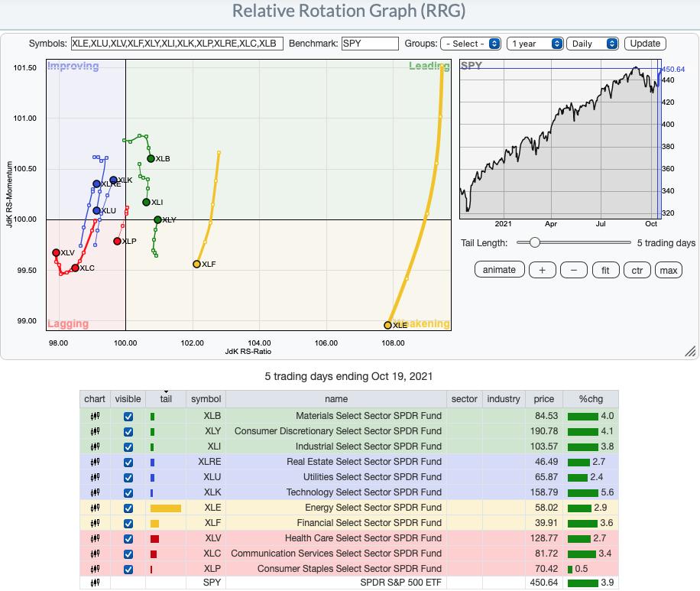Uncheck visibility for Consumer Discretionary XLY
Viewport: 700px width, 591px height.
pyautogui.click(x=128, y=431)
